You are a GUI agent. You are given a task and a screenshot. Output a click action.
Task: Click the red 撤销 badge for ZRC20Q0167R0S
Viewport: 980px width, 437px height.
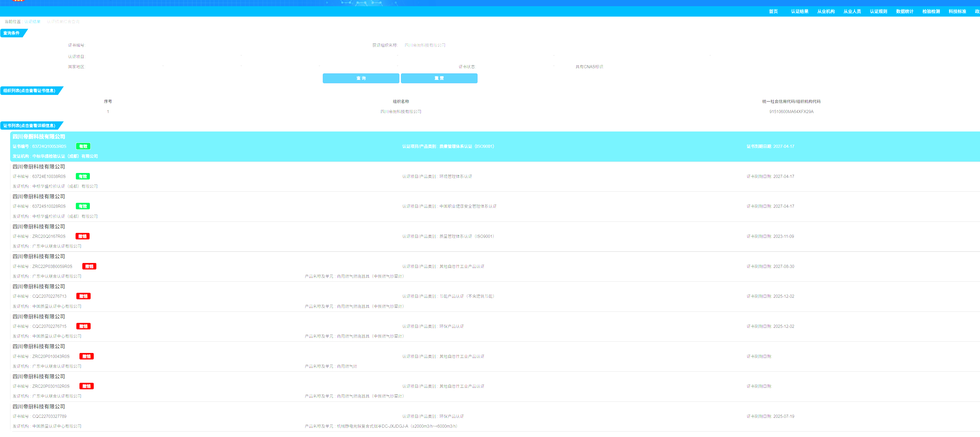(83, 236)
